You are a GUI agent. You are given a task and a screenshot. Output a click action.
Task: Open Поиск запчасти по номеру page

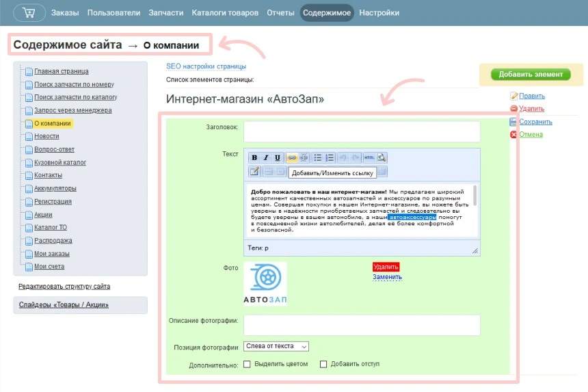(75, 84)
